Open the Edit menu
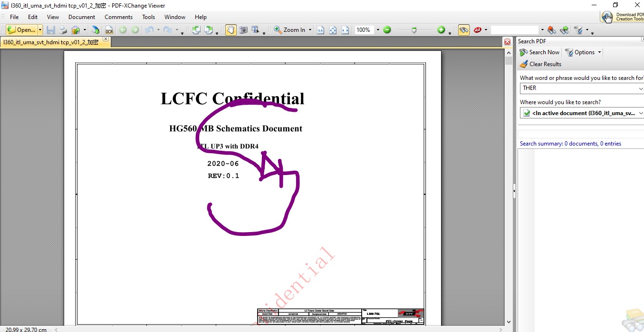 [33, 17]
